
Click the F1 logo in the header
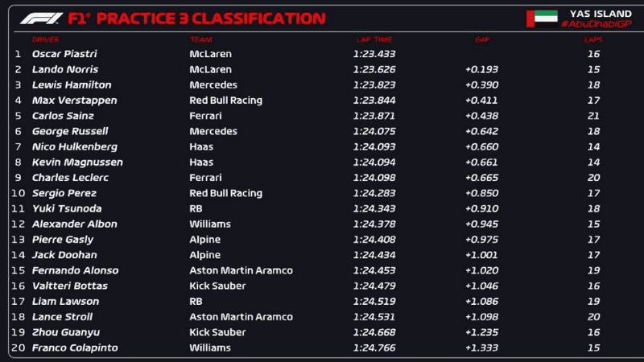pos(40,19)
